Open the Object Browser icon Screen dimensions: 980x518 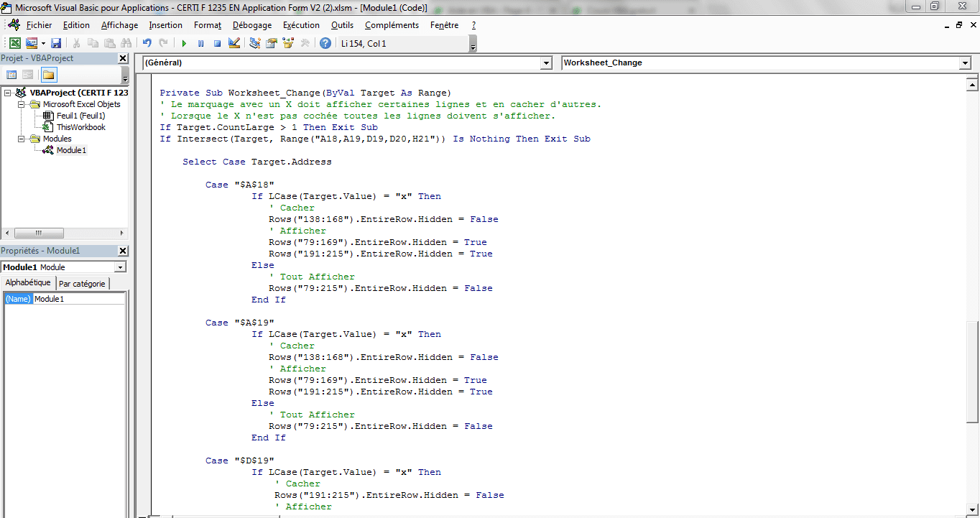(x=288, y=44)
